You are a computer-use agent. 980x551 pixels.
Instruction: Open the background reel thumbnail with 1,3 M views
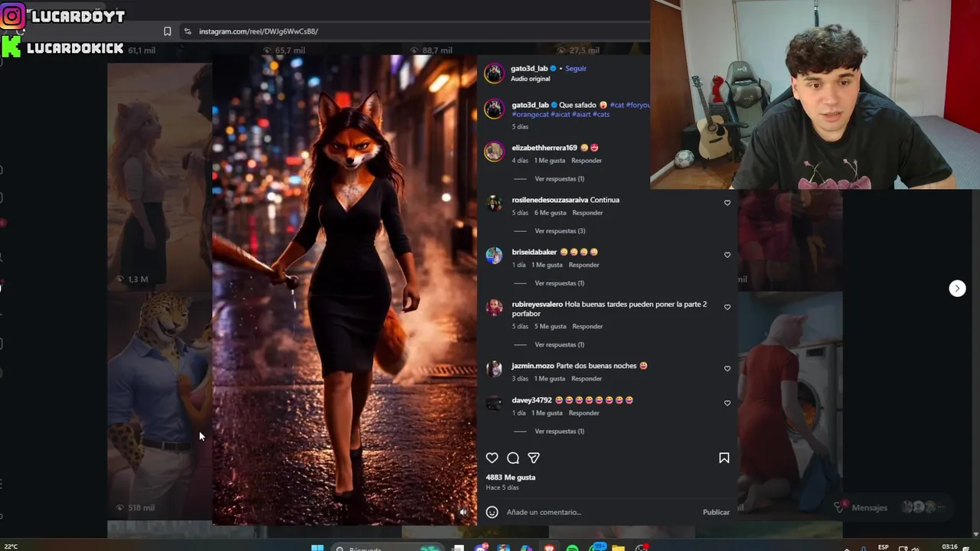coord(159,176)
